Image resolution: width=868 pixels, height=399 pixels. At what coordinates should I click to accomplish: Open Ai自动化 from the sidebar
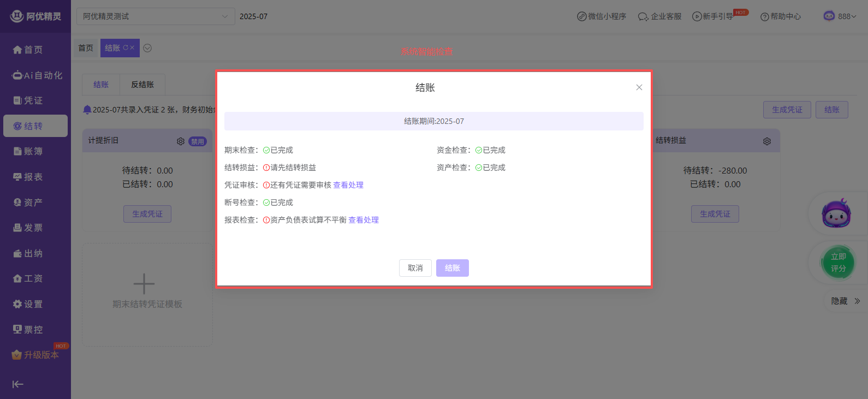[x=17, y=75]
